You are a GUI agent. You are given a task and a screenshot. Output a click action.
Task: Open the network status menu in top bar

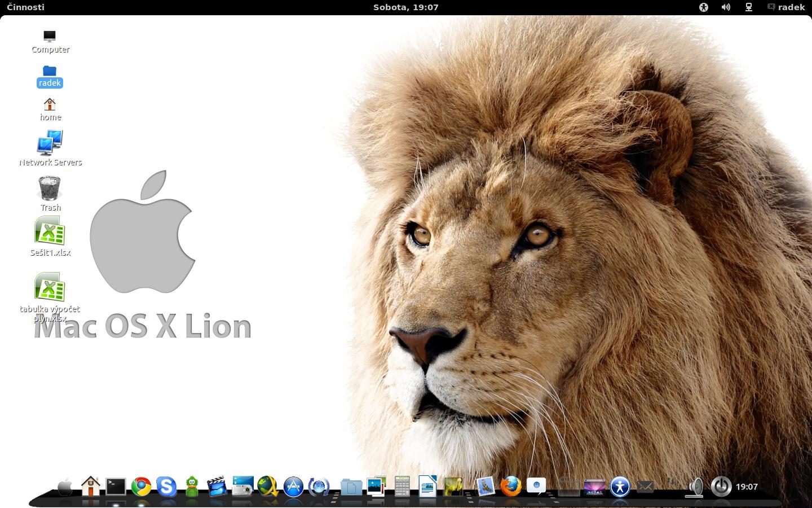[x=749, y=7]
